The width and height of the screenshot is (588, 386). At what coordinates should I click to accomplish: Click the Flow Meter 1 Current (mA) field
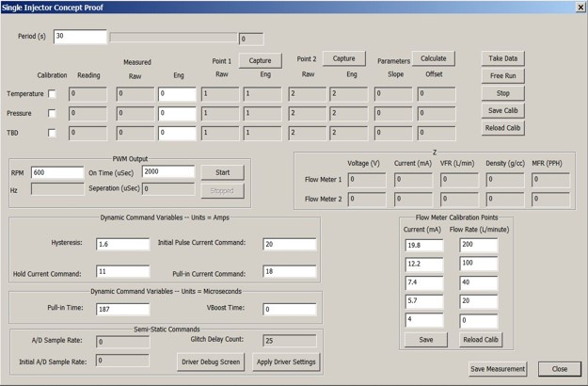pyautogui.click(x=413, y=180)
